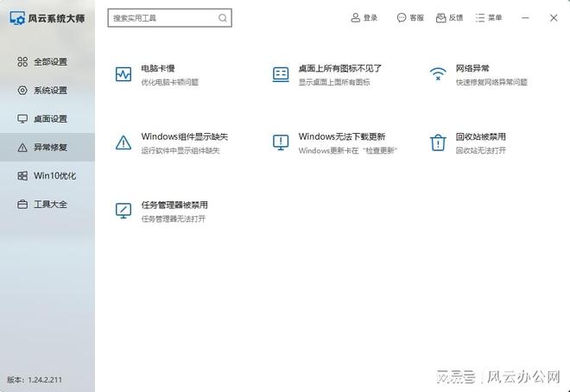This screenshot has height=392, width=570.
Task: Close the 风云系统大师 window
Action: point(554,17)
